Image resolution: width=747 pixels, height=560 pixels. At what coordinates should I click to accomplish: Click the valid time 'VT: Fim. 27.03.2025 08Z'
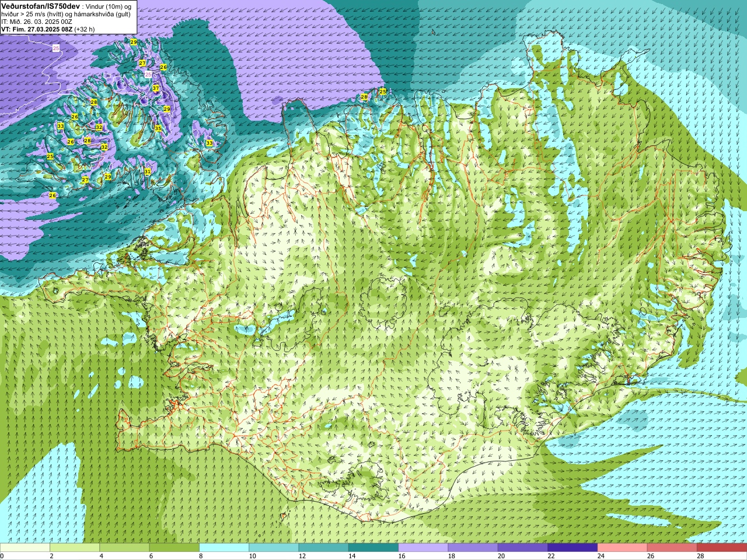point(37,29)
